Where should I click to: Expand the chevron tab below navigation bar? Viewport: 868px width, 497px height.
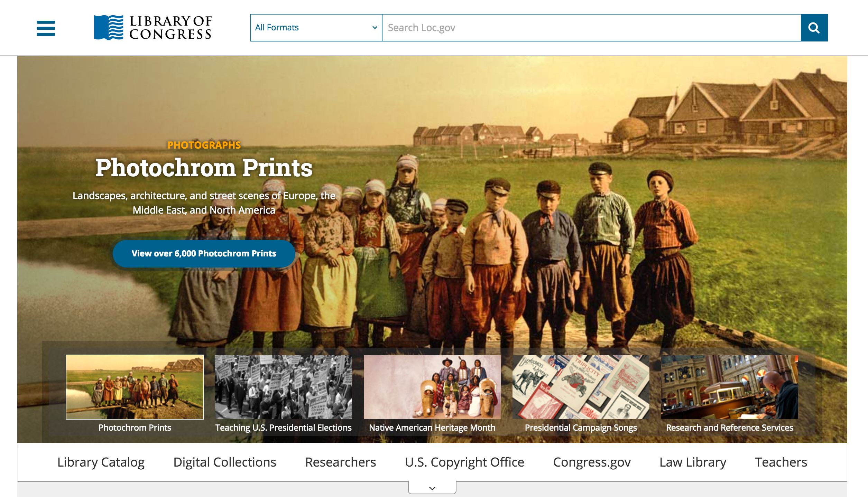click(x=432, y=488)
